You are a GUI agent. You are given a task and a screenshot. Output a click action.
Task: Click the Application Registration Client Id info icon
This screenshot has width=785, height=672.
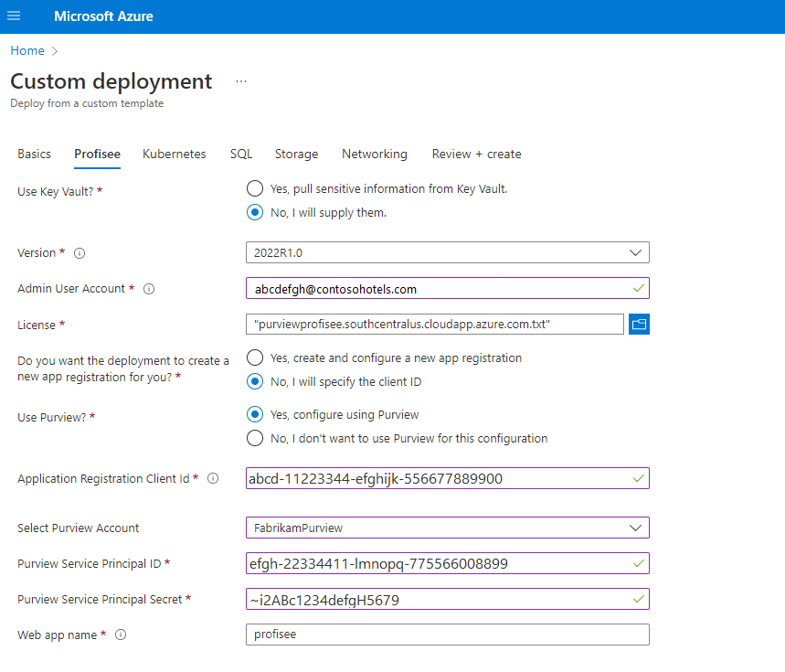coord(213,479)
